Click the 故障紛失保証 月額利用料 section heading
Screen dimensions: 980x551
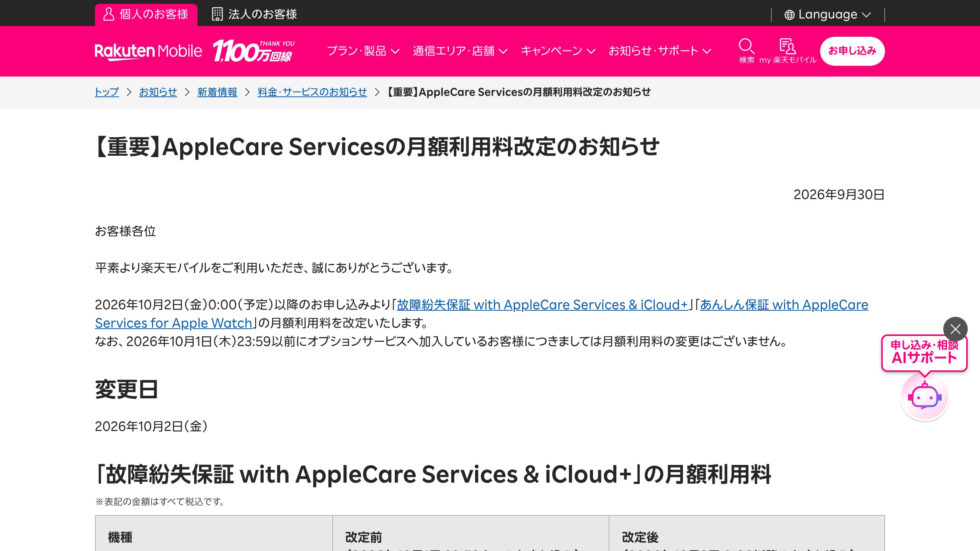(x=433, y=474)
